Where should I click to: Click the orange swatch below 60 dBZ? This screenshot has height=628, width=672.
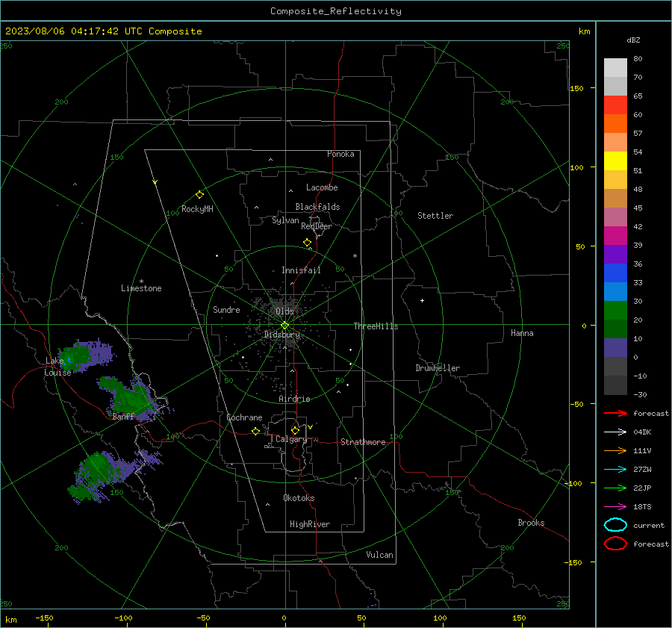click(615, 123)
